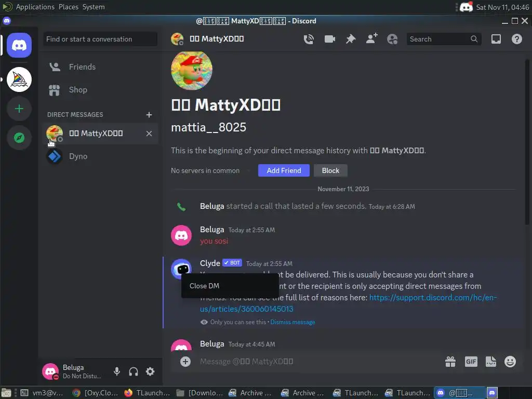Click the 'you sosi' message text
This screenshot has height=399, width=532.
[214, 241]
